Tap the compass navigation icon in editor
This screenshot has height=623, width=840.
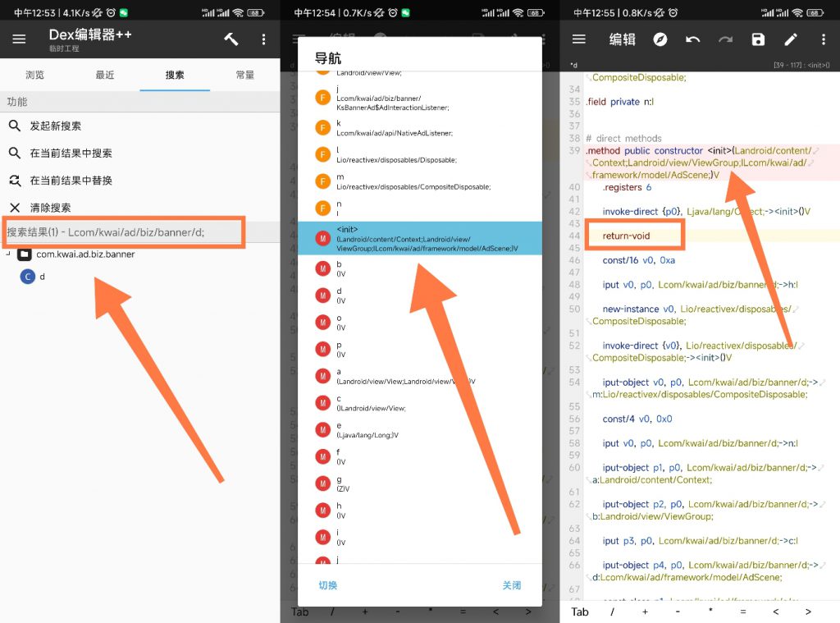[660, 39]
